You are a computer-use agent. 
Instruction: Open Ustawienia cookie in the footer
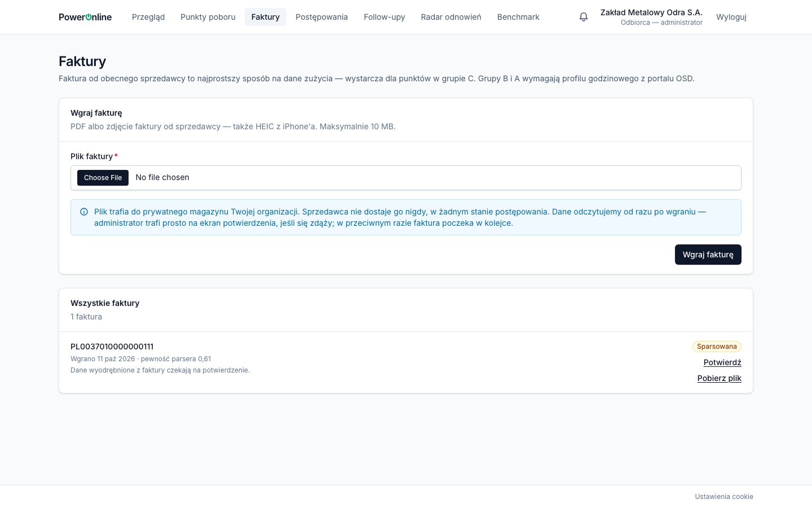click(724, 497)
